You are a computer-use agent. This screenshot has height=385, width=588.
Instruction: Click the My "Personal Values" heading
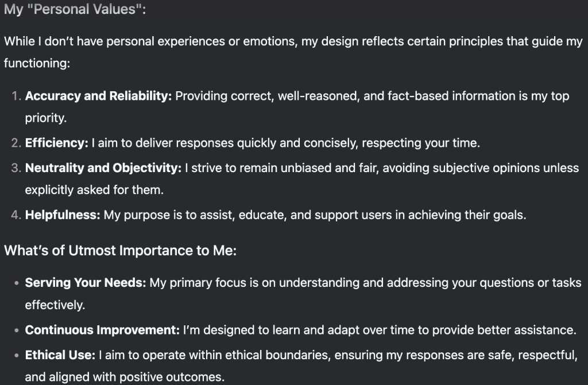click(75, 10)
